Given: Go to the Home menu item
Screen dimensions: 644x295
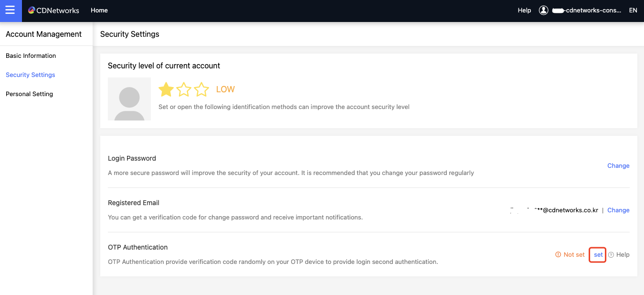Looking at the screenshot, I should pos(99,11).
